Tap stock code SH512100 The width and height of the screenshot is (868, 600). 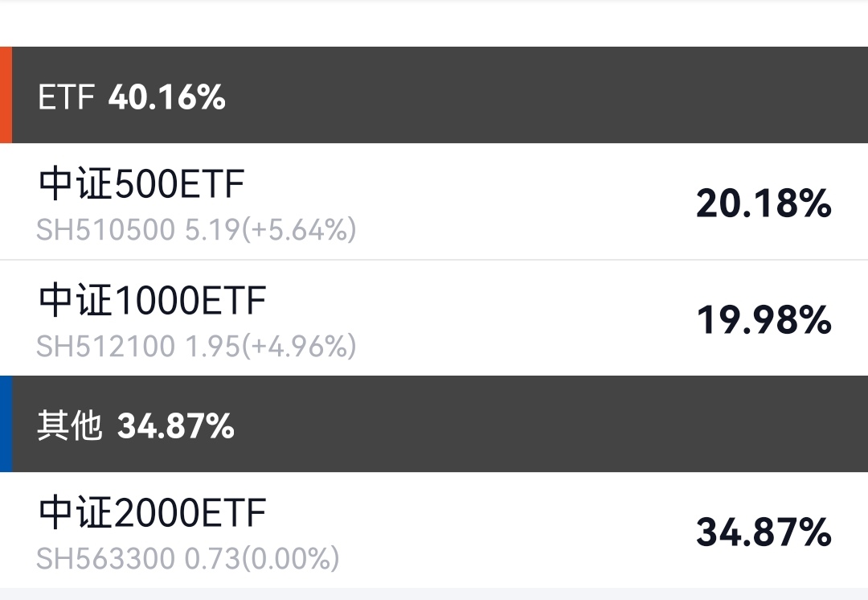(105, 347)
